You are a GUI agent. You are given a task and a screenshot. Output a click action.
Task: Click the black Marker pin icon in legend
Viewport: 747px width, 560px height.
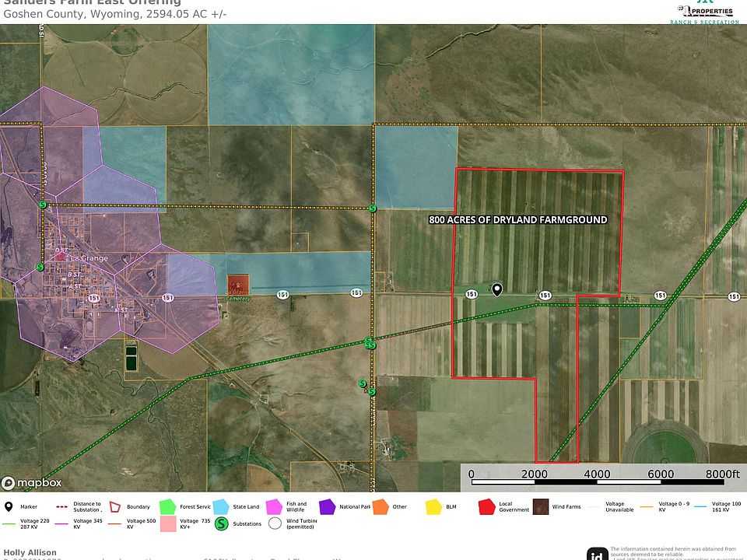point(9,506)
